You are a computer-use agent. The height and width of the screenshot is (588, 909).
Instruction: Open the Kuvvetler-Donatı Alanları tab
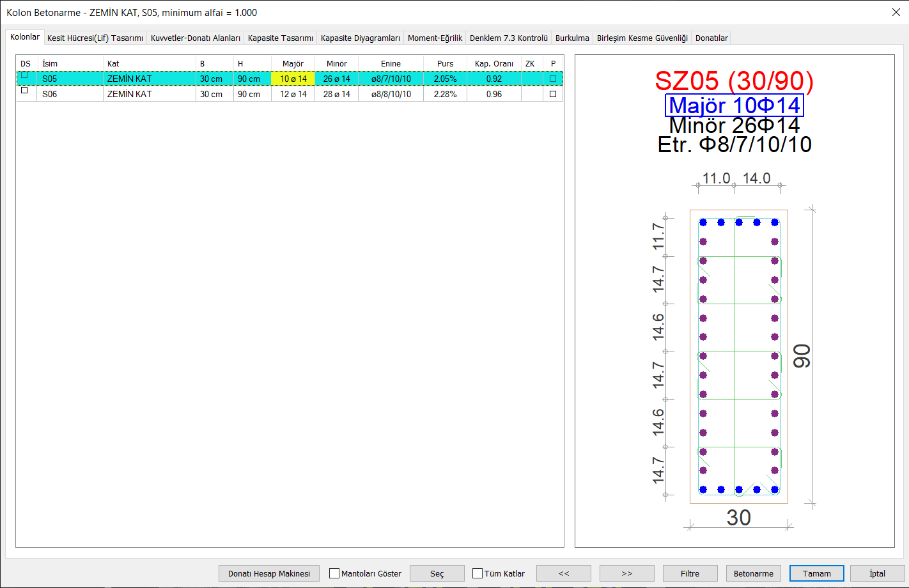(196, 38)
